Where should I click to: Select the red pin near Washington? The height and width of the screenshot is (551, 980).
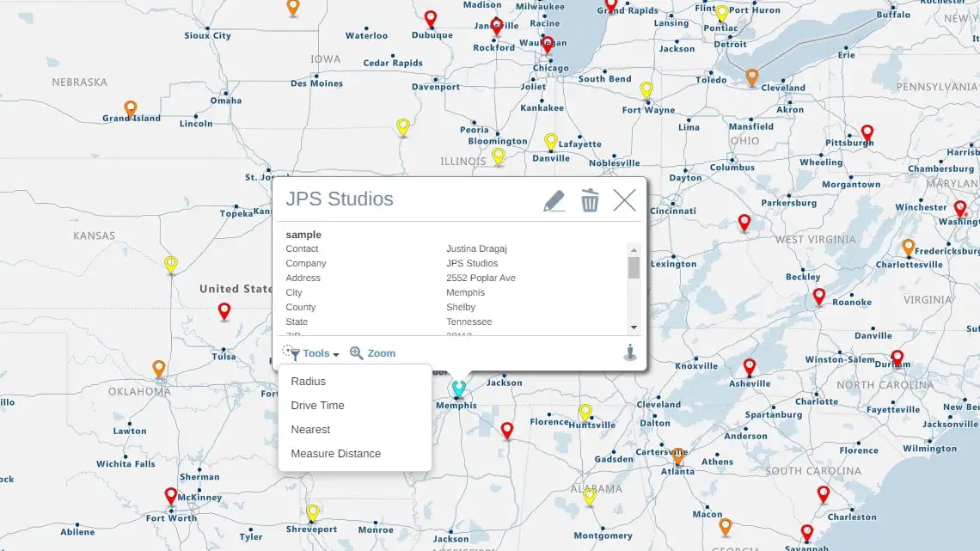pyautogui.click(x=960, y=209)
